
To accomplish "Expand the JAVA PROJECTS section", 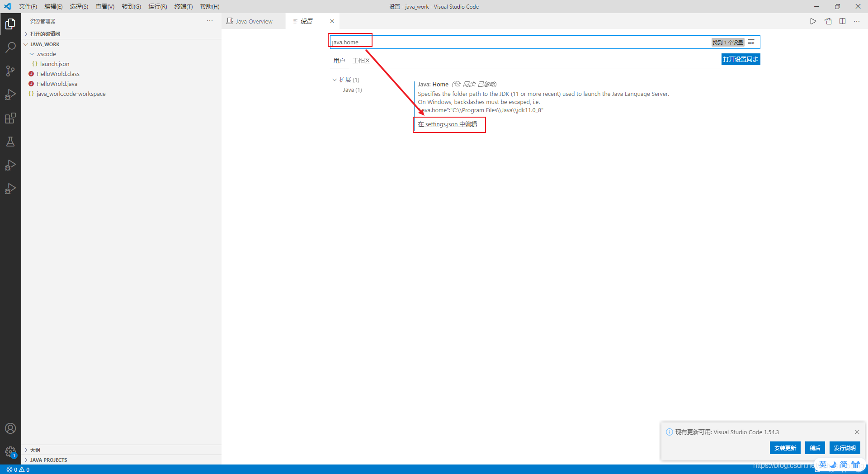I will coord(121,460).
